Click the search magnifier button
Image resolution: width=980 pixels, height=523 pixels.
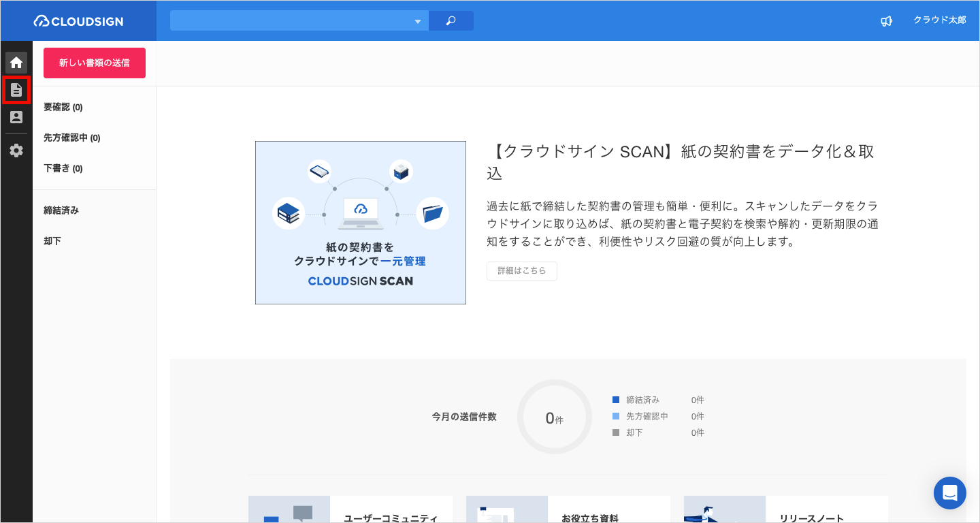pyautogui.click(x=451, y=21)
